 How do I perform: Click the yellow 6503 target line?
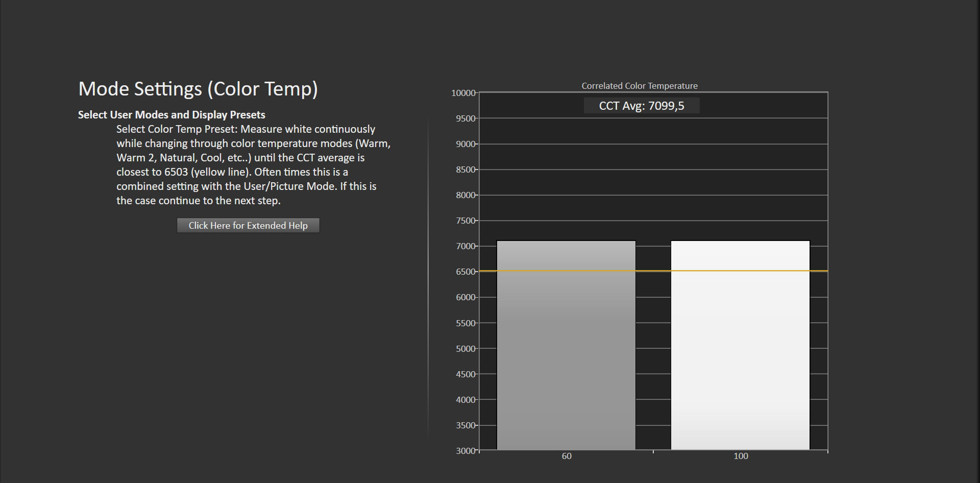point(653,271)
